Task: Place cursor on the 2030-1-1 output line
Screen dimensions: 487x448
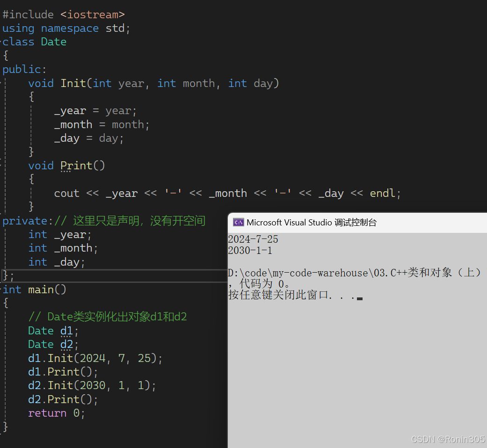Action: tap(250, 250)
